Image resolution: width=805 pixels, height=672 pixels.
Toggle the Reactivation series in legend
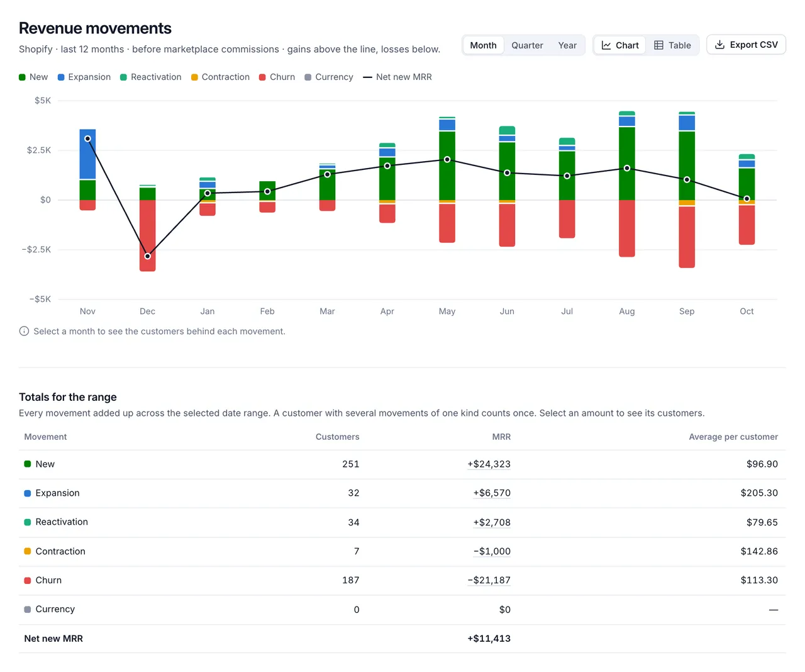coord(151,77)
